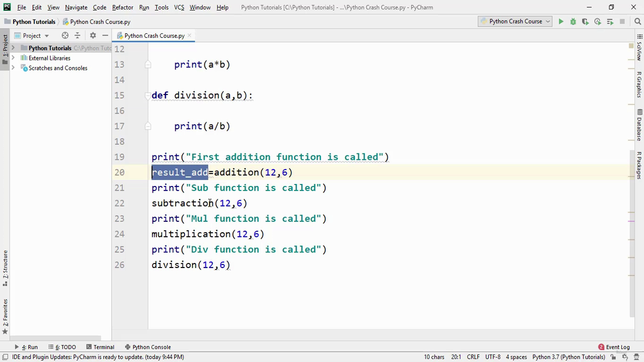Open Project panel gear settings

click(93, 36)
